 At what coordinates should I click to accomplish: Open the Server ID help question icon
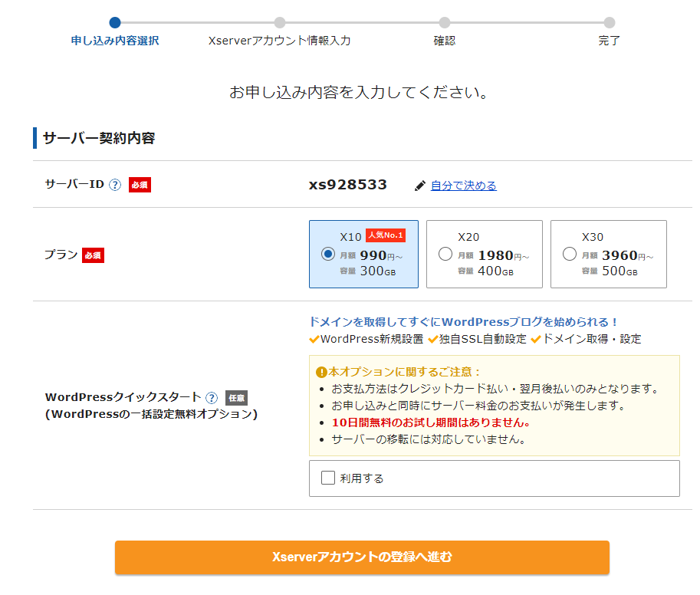pos(115,185)
